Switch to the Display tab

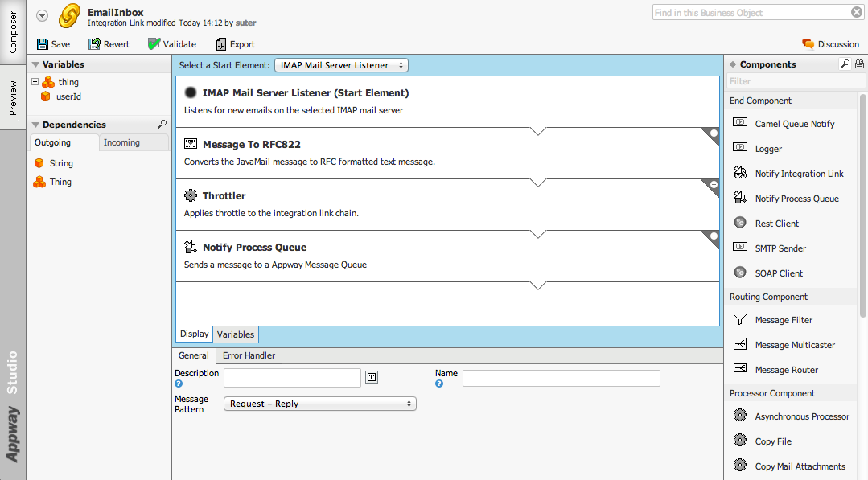[x=195, y=334]
